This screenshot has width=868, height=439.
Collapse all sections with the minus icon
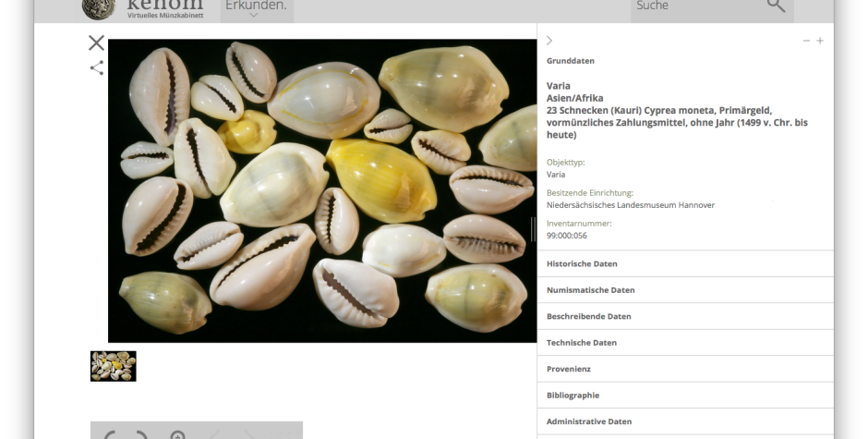(x=806, y=41)
